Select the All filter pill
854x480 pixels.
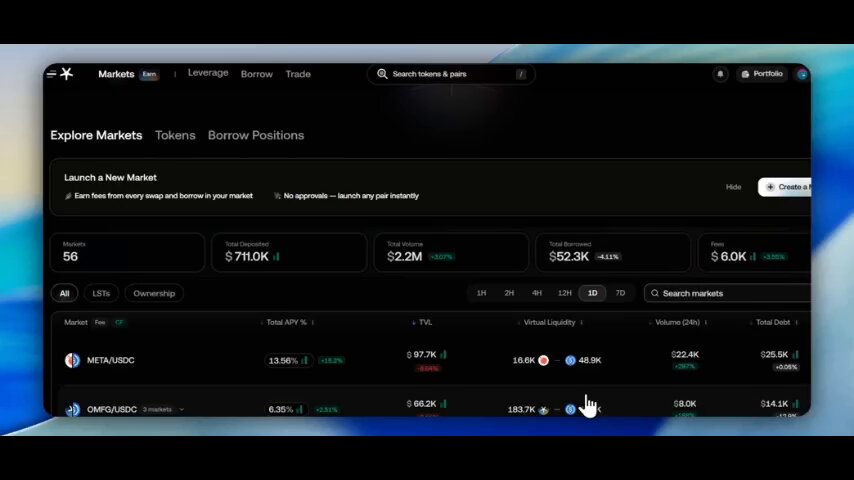[64, 293]
